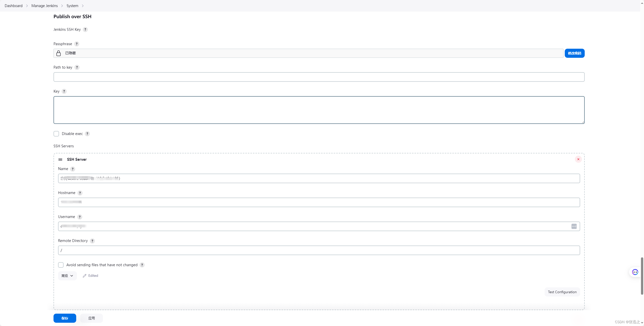
Task: Toggle Avoid sending unchanged files checkbox
Action: coord(61,265)
